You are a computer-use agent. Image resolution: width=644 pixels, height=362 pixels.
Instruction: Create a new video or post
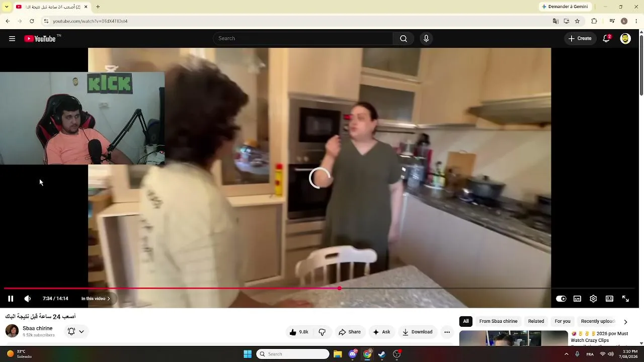point(580,39)
